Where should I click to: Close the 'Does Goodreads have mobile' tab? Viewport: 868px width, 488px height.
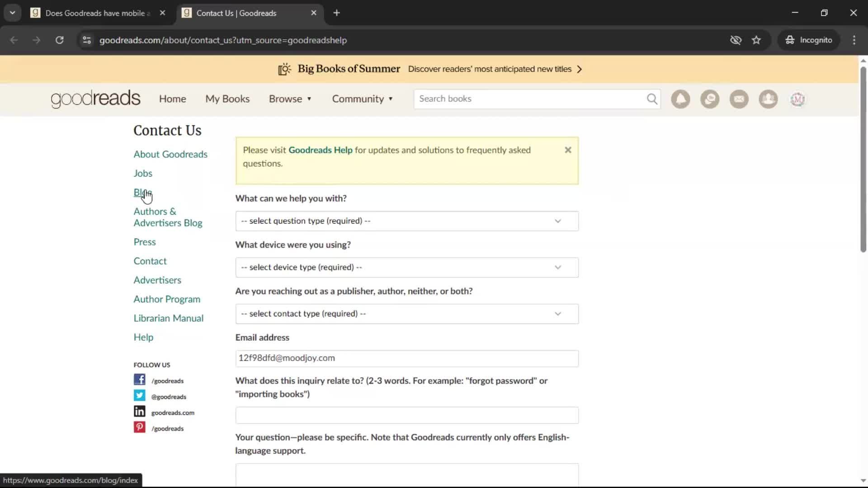click(162, 13)
